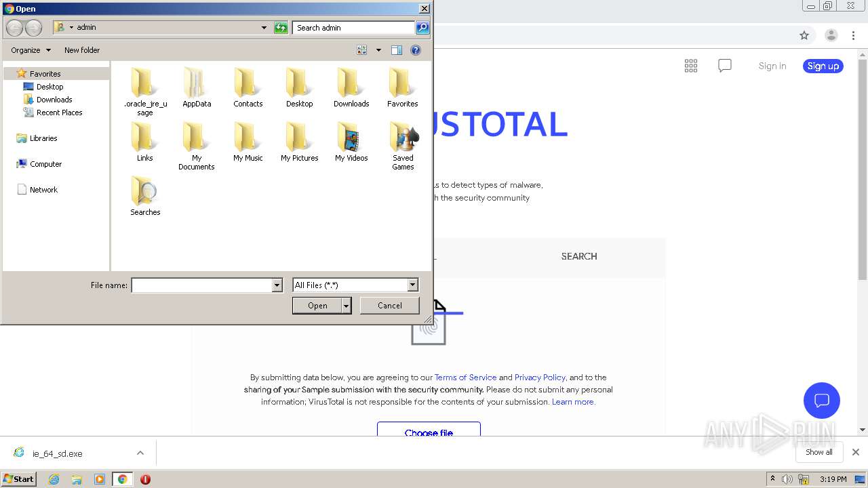Open Chrome profile avatar icon

pyautogui.click(x=831, y=35)
